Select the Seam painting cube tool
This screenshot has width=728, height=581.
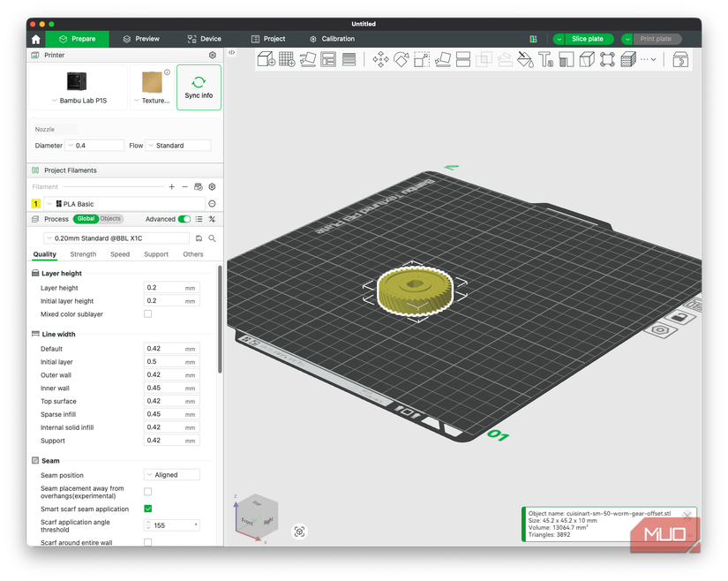tap(587, 59)
